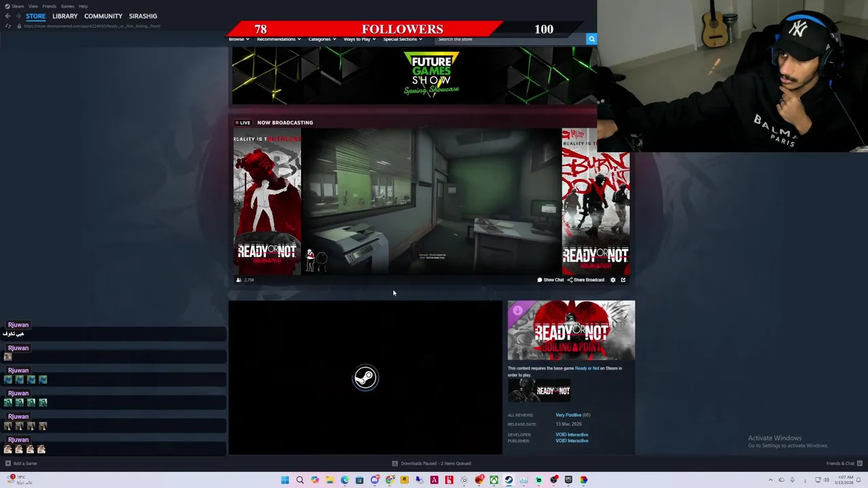The width and height of the screenshot is (868, 488).
Task: Open the taskbar clock and date
Action: coord(845,480)
